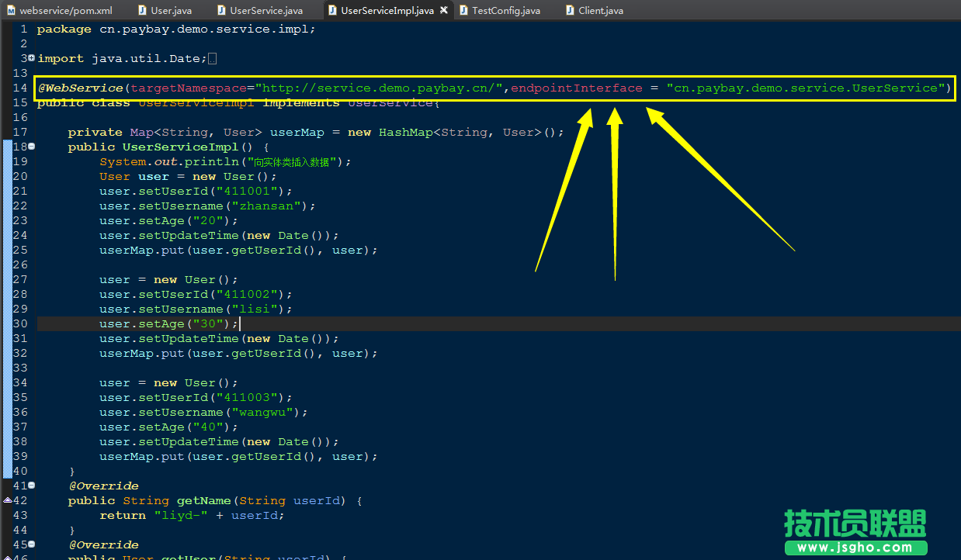The width and height of the screenshot is (961, 560).
Task: Collapse the fold marker on line 45
Action: (29, 544)
